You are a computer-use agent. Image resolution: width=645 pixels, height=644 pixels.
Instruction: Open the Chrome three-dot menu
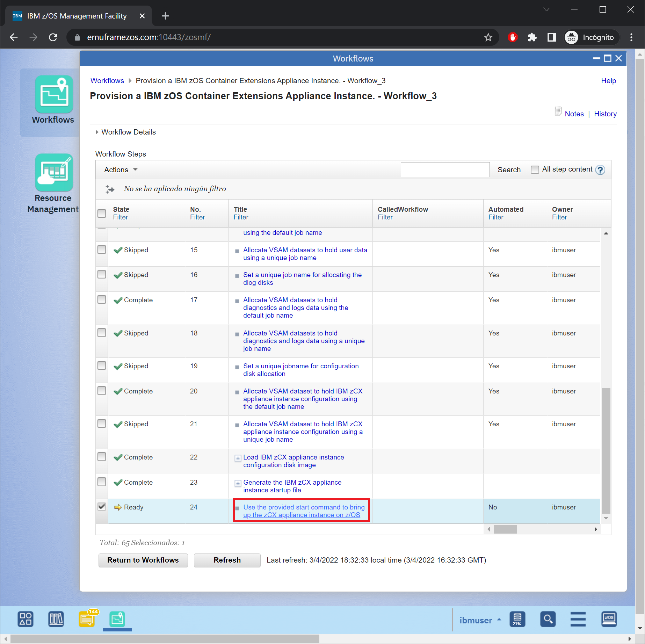pyautogui.click(x=631, y=37)
